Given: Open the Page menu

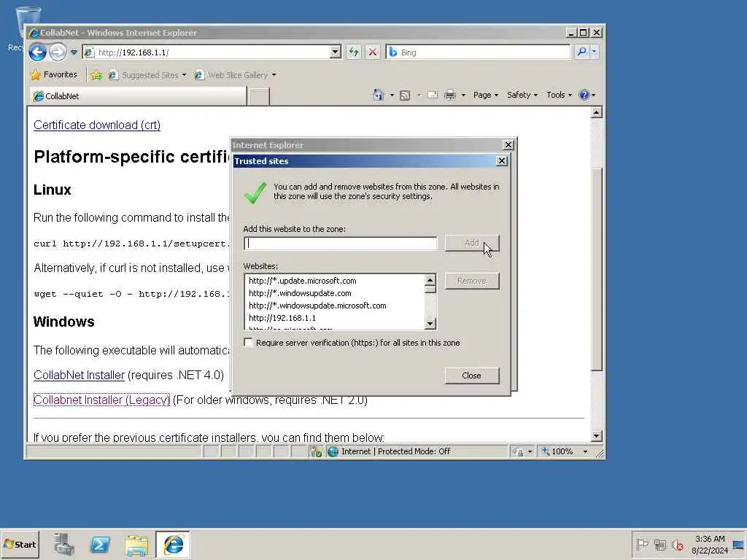Looking at the screenshot, I should click(x=485, y=96).
